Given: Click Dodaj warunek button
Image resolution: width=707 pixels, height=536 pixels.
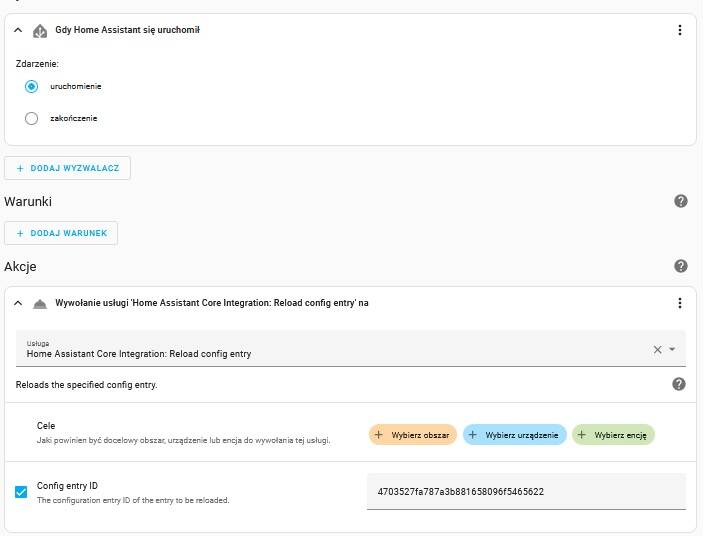Looking at the screenshot, I should 61,233.
